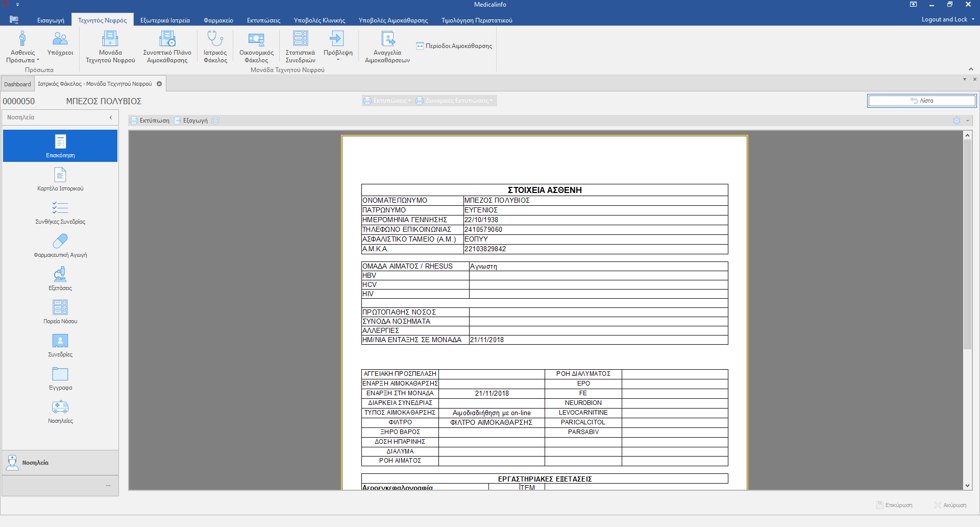Select Φαρμακευτική Αγωγή pill icon
Image resolution: width=980 pixels, height=527 pixels.
tap(60, 241)
